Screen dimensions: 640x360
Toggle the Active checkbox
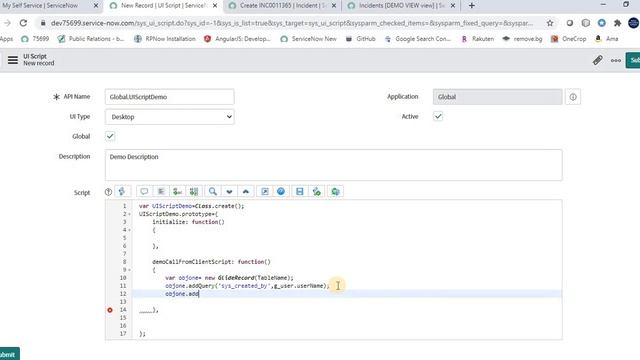[438, 116]
